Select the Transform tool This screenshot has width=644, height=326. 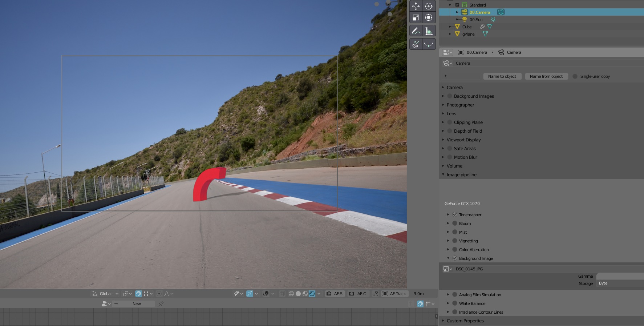coord(429,17)
